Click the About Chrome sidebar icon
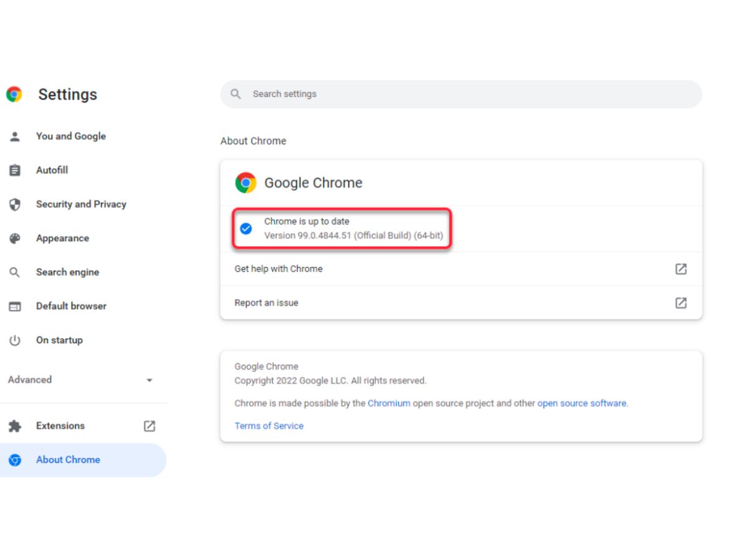 (15, 460)
